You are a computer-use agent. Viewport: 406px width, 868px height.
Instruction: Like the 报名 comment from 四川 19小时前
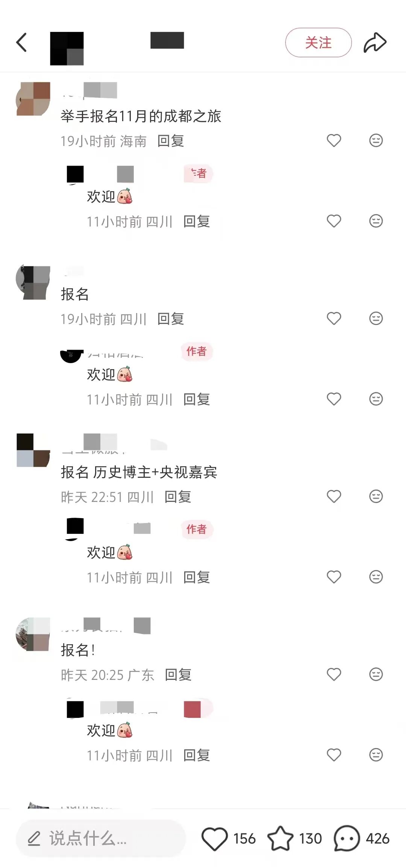click(334, 319)
